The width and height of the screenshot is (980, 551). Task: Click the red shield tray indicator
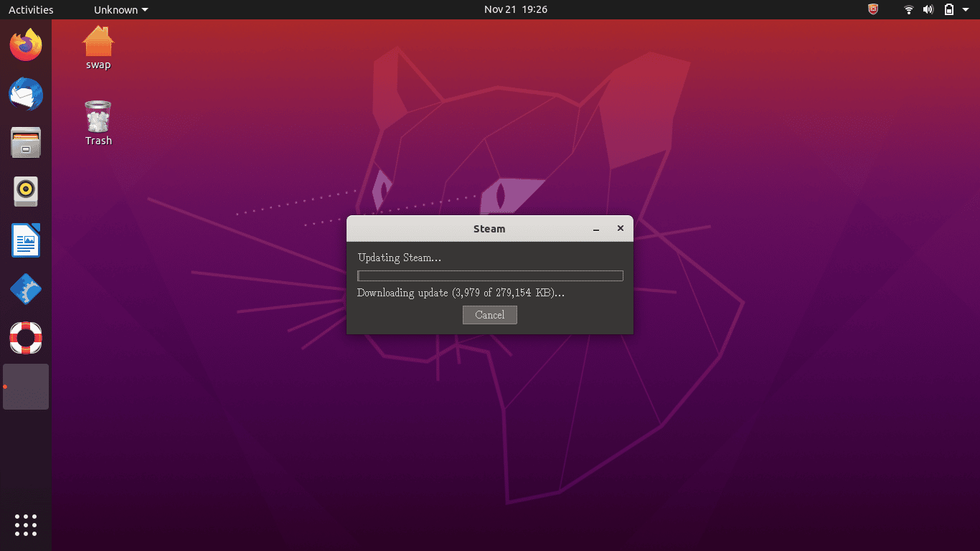[x=873, y=9]
